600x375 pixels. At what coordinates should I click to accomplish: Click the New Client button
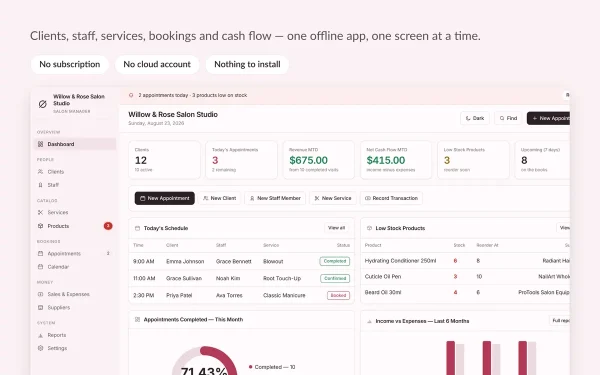[220, 198]
